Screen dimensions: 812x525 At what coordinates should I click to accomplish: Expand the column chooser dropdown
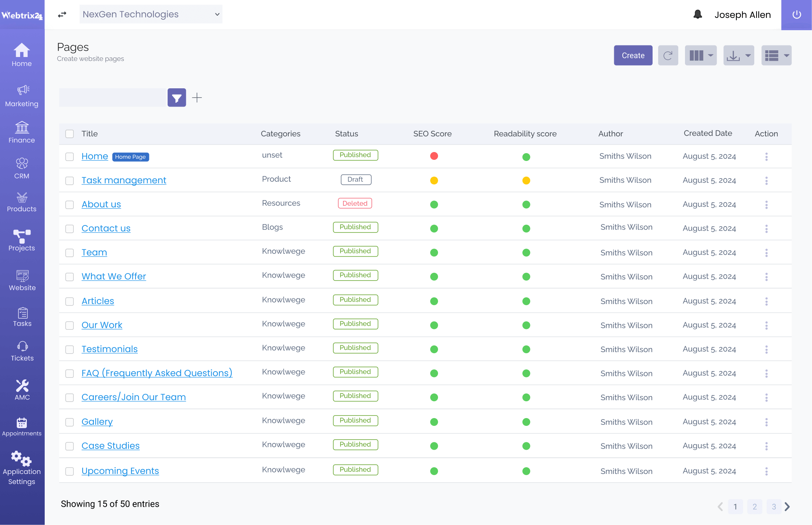[701, 56]
